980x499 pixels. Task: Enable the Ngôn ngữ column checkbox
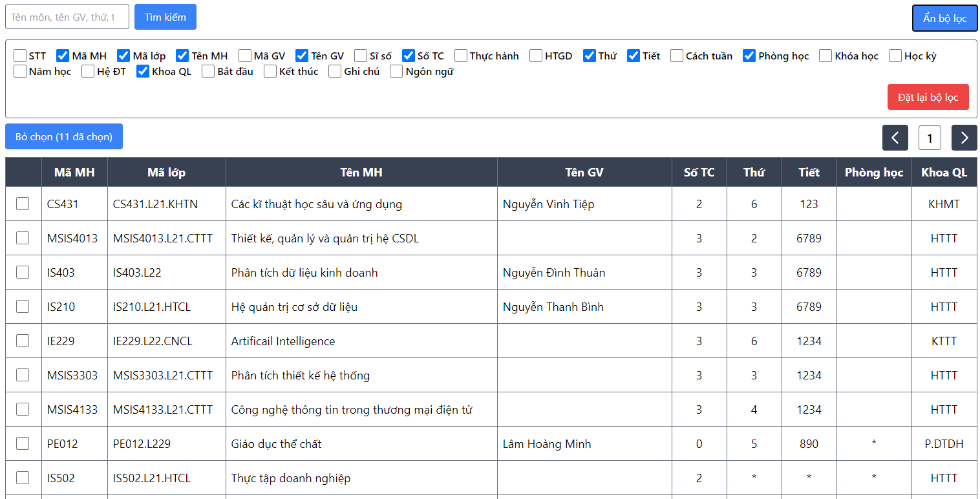pos(396,71)
